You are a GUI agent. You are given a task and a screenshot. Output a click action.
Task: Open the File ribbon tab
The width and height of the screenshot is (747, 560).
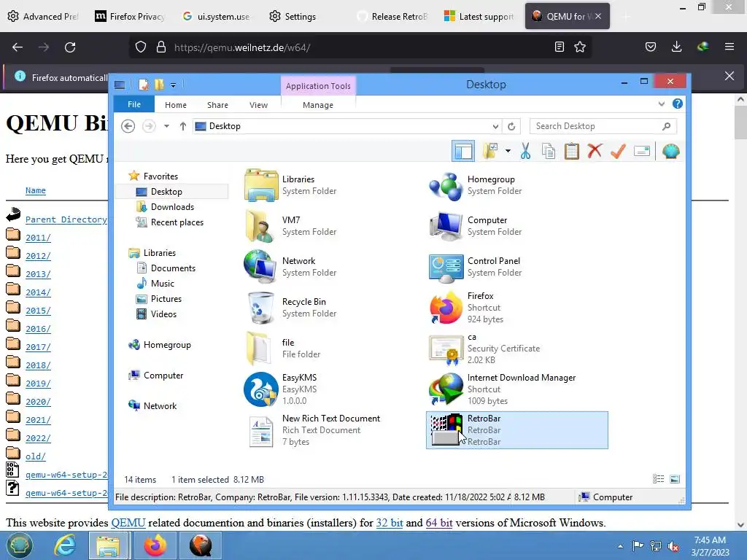134,104
